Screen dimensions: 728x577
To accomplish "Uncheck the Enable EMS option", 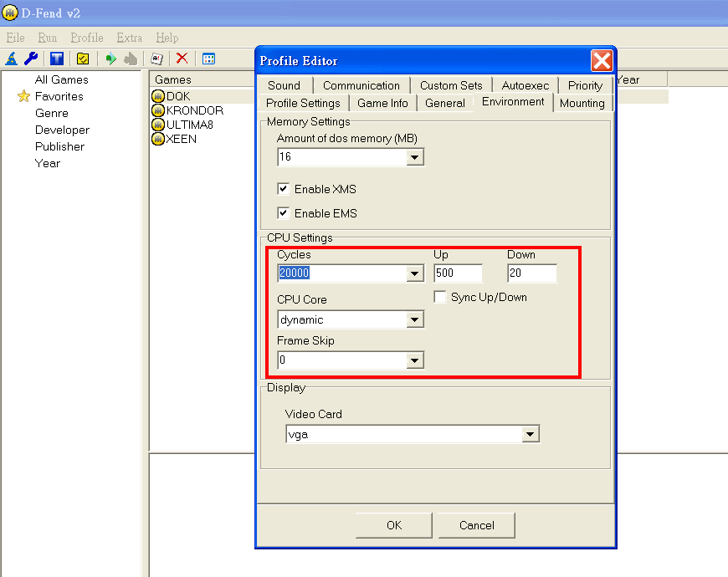I will click(284, 213).
